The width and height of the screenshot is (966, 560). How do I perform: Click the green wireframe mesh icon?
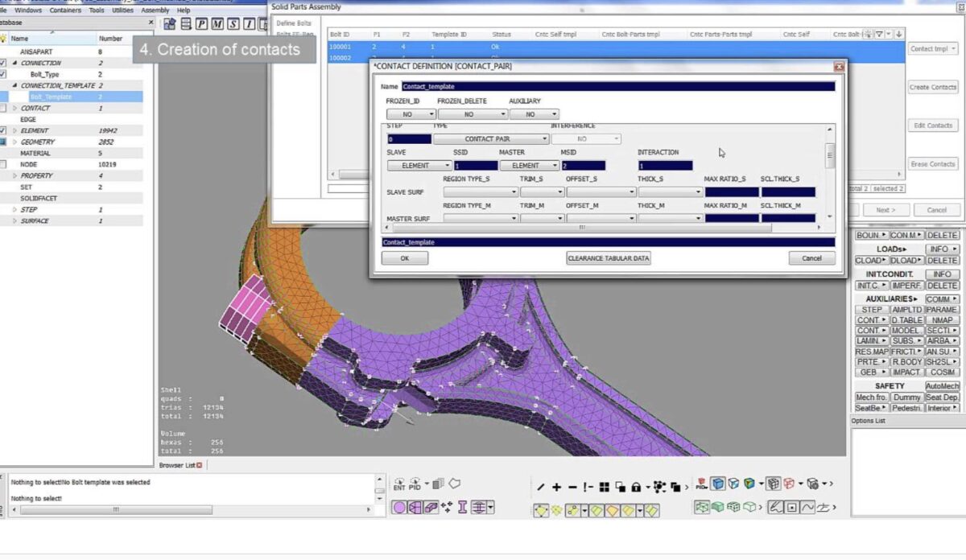(701, 507)
